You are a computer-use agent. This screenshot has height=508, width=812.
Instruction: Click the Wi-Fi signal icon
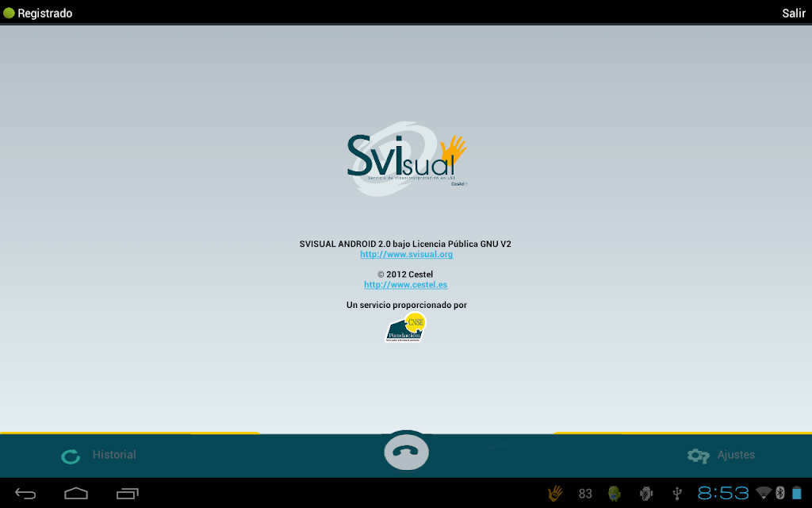point(764,493)
